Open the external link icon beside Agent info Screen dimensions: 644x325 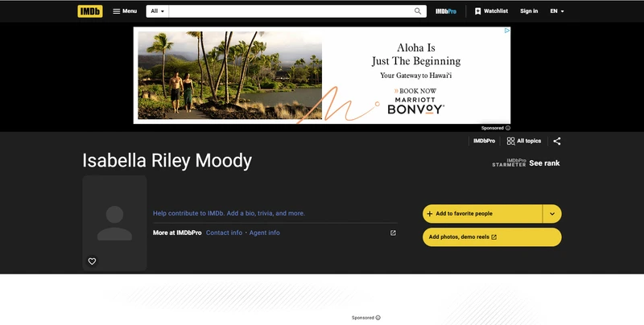click(x=393, y=232)
